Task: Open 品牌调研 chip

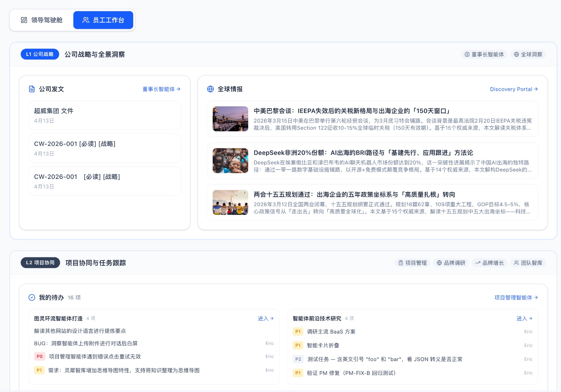Action: pos(451,263)
